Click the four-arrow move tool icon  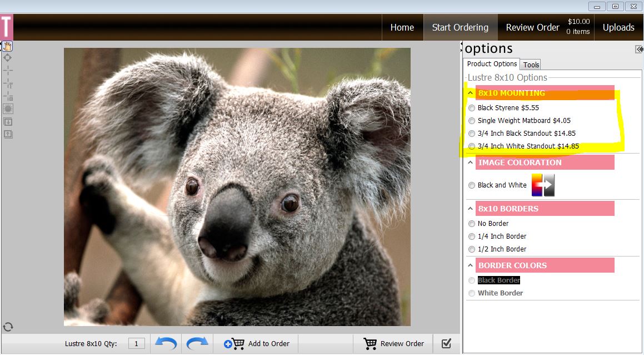pyautogui.click(x=8, y=57)
